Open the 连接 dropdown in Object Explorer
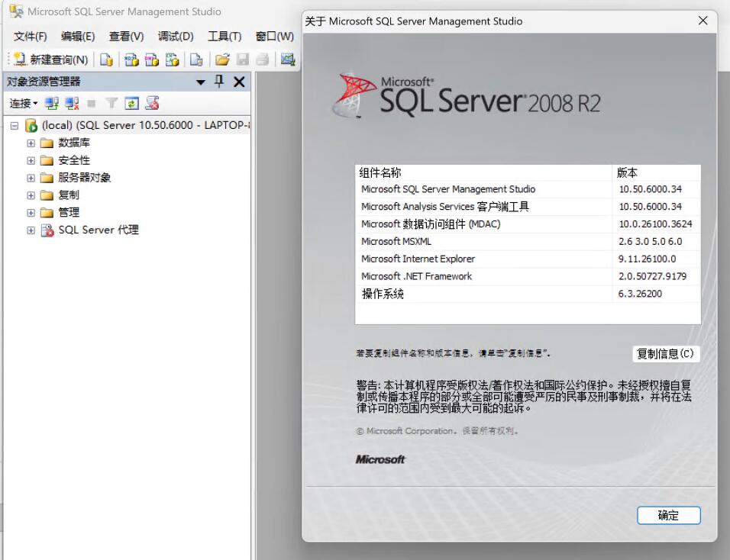Screen dimensions: 730x560 23,103
